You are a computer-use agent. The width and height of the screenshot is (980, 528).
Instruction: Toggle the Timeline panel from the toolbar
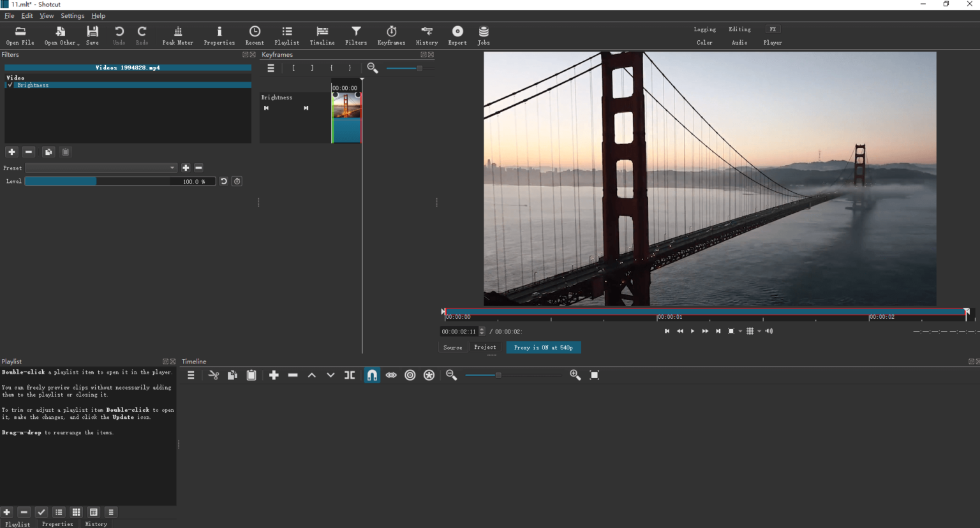322,35
